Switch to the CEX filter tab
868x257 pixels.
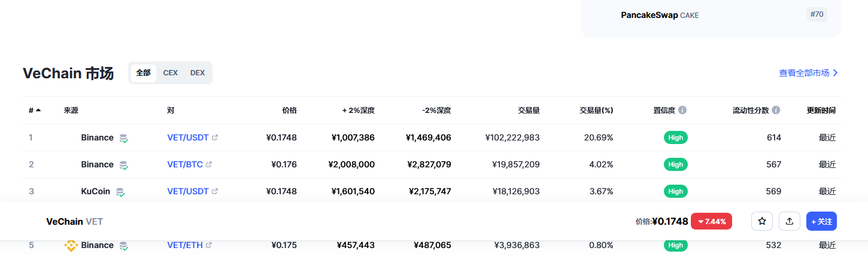point(171,73)
